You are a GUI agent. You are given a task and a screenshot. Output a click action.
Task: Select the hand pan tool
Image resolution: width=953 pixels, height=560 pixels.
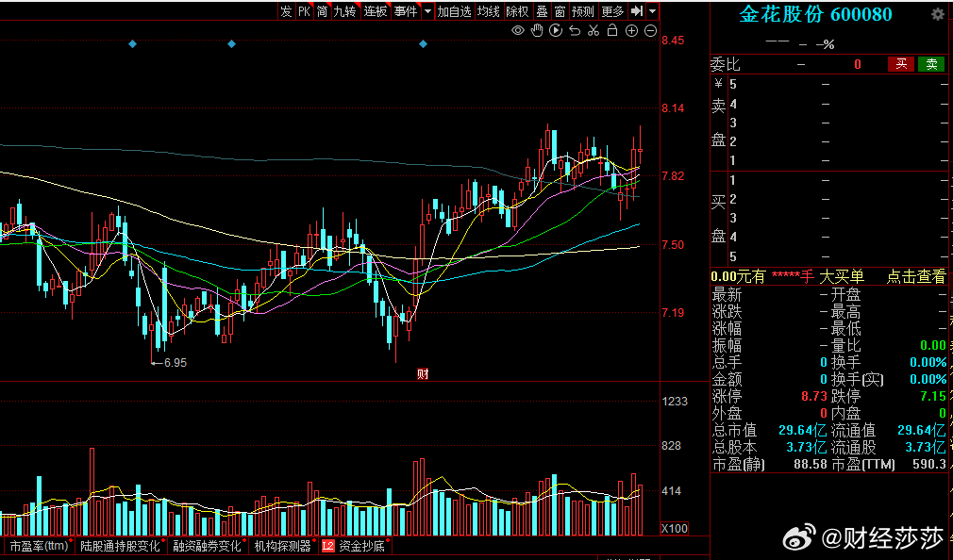coord(537,30)
